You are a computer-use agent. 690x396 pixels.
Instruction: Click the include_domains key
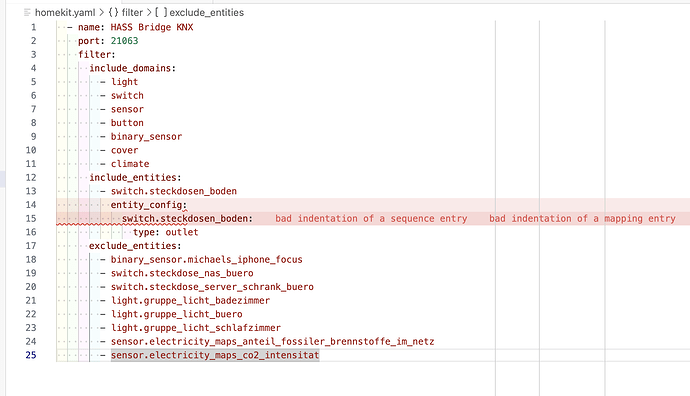pos(132,68)
